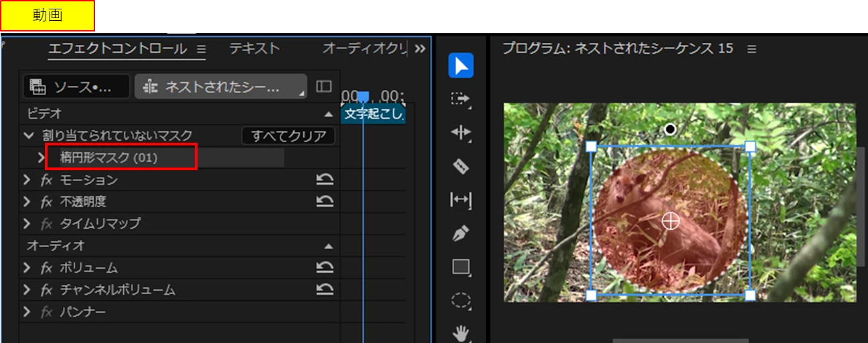The height and width of the screenshot is (343, 868).
Task: Toggle fx for チャンネルボリューム effect
Action: click(46, 290)
